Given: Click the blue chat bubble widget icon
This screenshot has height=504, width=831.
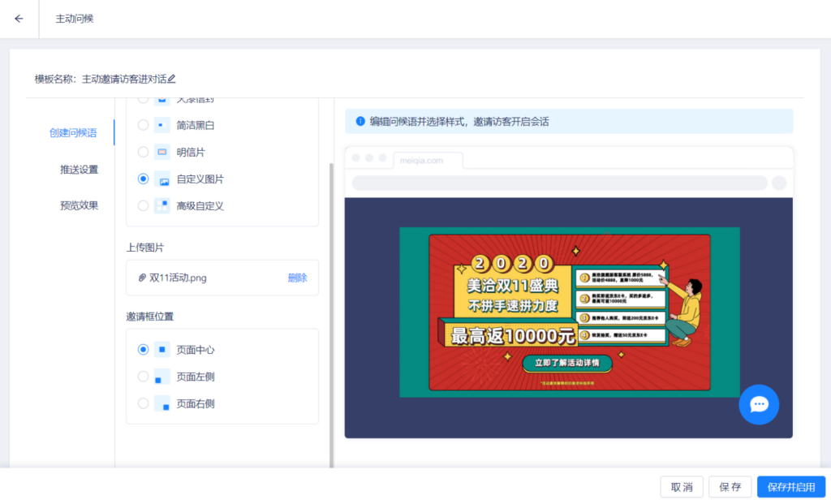Looking at the screenshot, I should 759,404.
